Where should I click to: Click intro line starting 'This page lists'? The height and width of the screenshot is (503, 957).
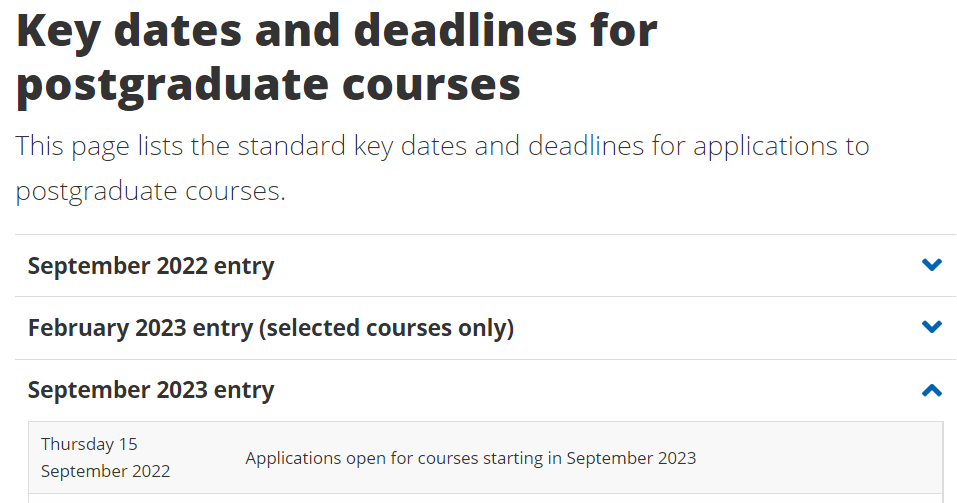click(x=442, y=147)
